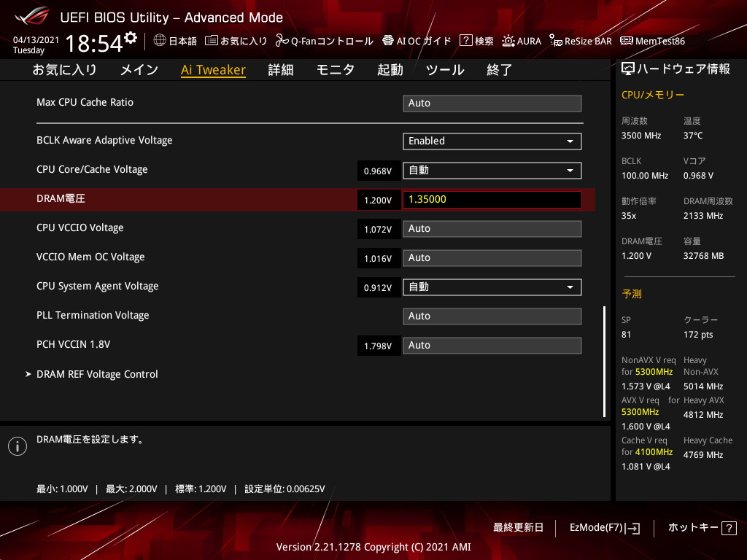Select the CPU VCCIO Voltage label

[80, 227]
